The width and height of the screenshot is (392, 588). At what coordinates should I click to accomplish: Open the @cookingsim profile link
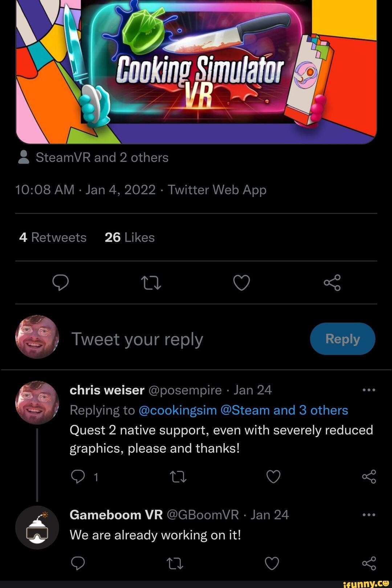pyautogui.click(x=177, y=410)
